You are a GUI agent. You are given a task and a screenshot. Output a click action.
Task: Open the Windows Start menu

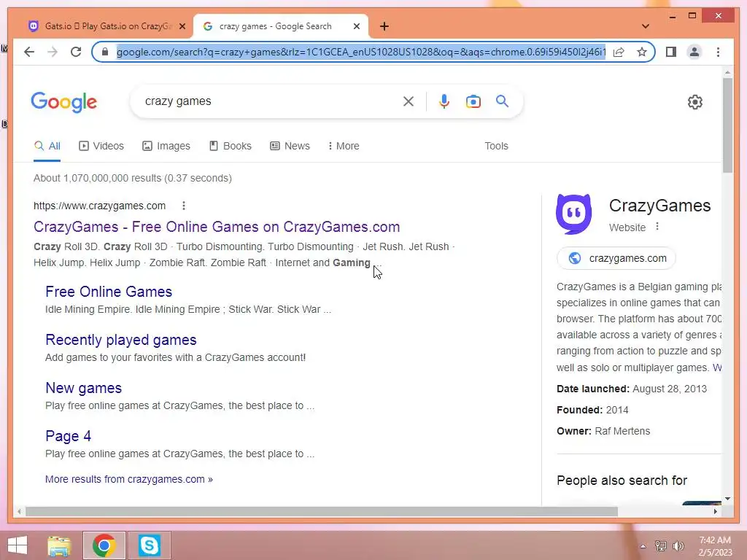(18, 545)
